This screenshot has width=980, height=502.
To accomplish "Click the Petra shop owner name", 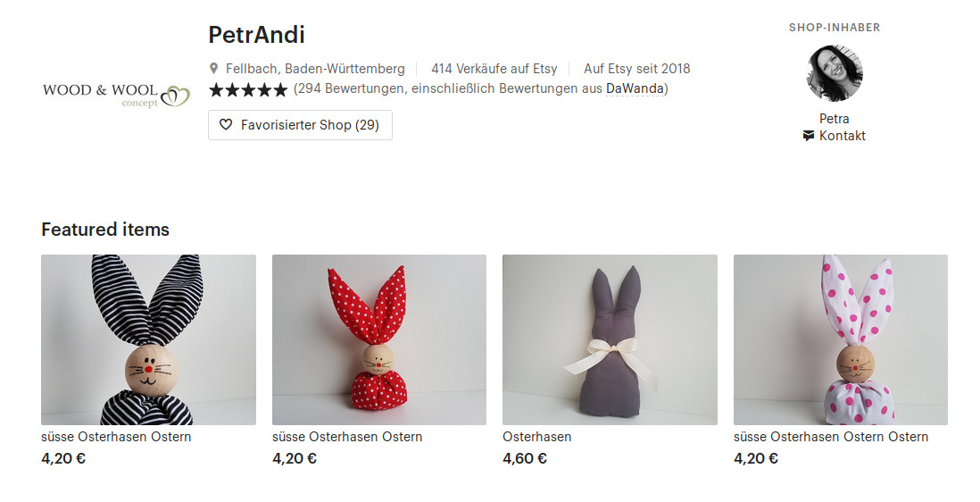I will pos(835,118).
